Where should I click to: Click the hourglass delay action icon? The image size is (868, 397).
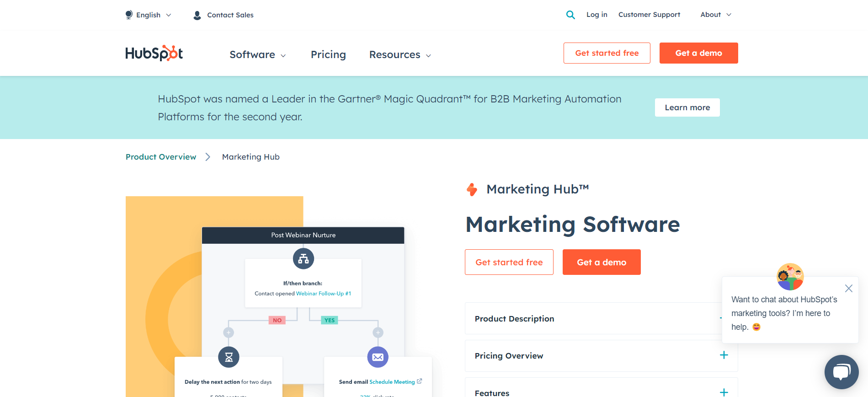pyautogui.click(x=229, y=357)
